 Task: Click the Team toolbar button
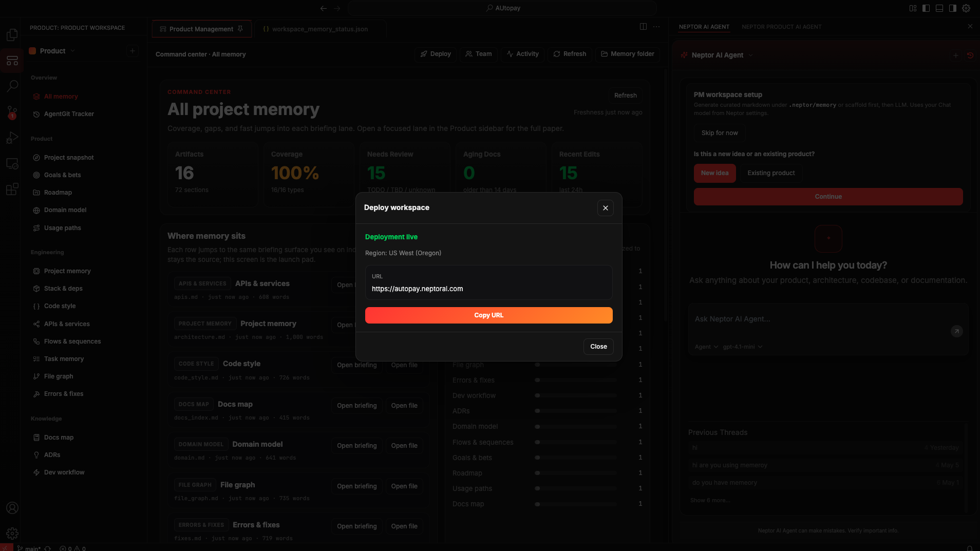point(479,54)
